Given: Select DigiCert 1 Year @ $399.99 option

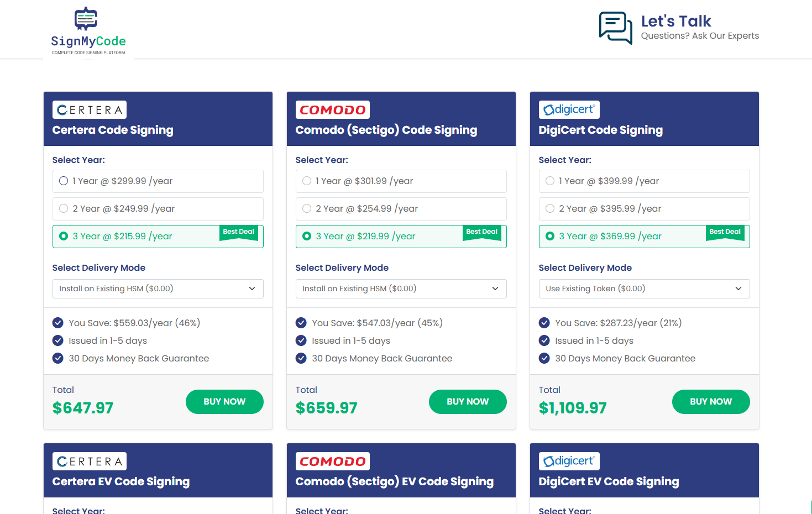Looking at the screenshot, I should click(x=550, y=181).
